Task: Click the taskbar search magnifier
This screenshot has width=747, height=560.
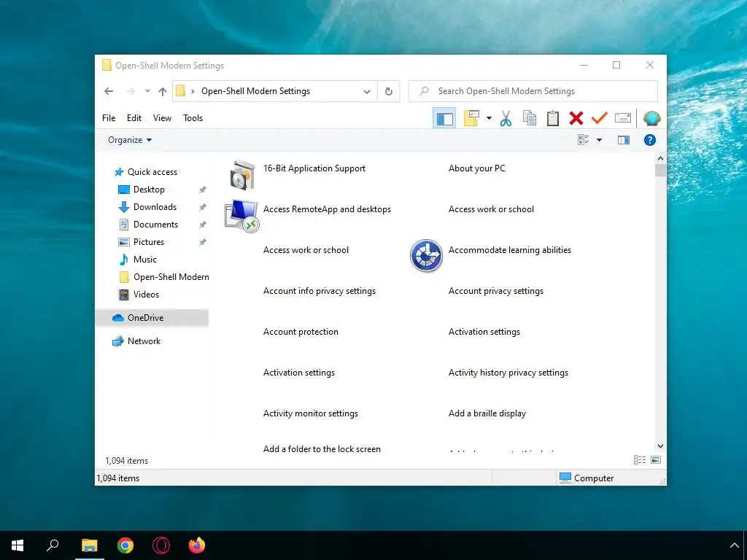Action: pyautogui.click(x=53, y=545)
